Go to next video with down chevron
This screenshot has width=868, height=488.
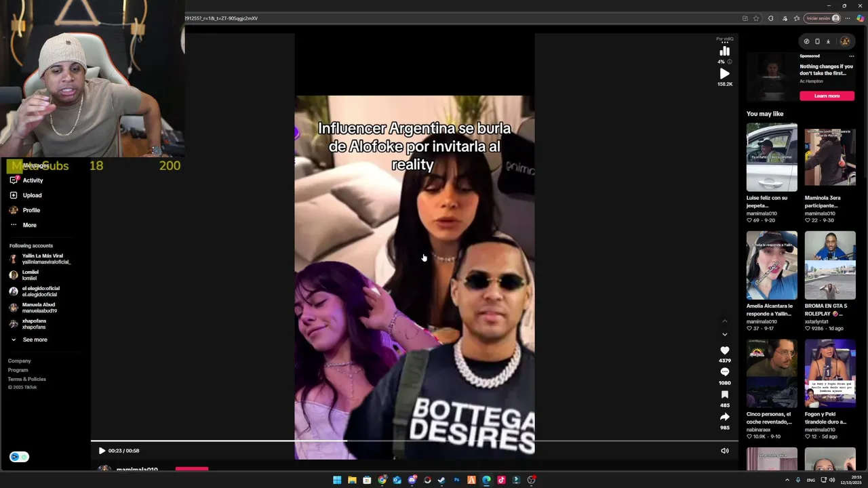[725, 334]
